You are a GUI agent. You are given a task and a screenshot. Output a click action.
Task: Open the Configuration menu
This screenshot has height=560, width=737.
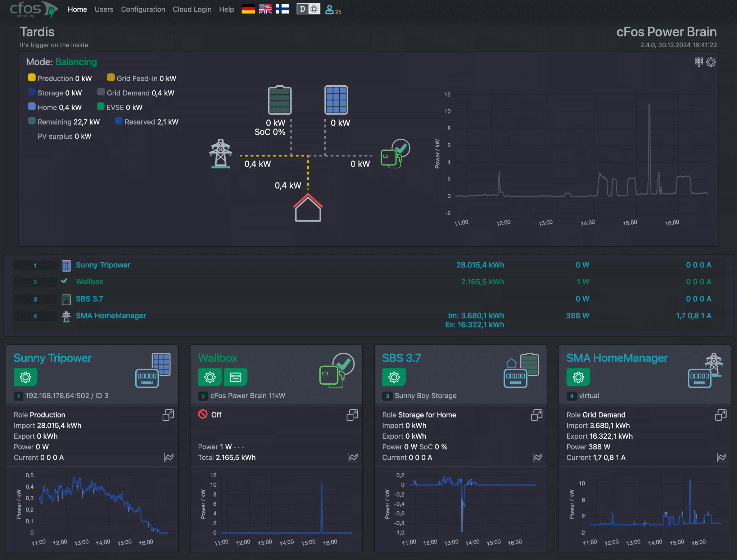coord(143,9)
